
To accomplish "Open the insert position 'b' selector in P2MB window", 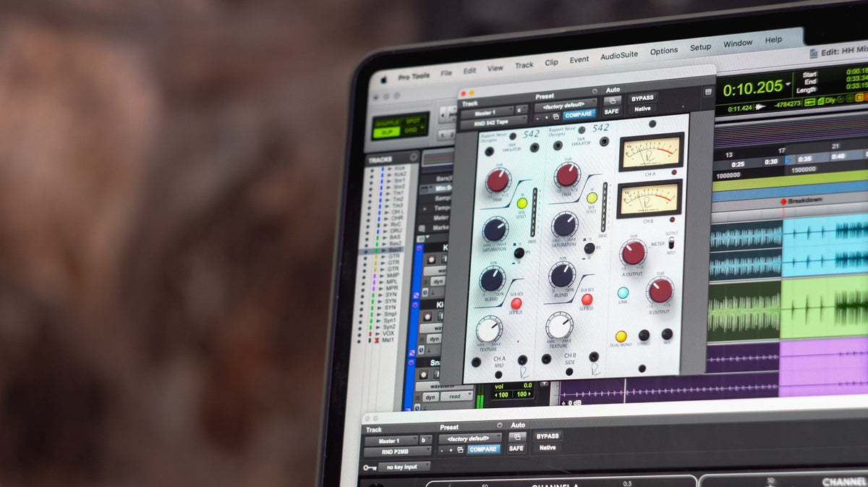I will pyautogui.click(x=425, y=440).
